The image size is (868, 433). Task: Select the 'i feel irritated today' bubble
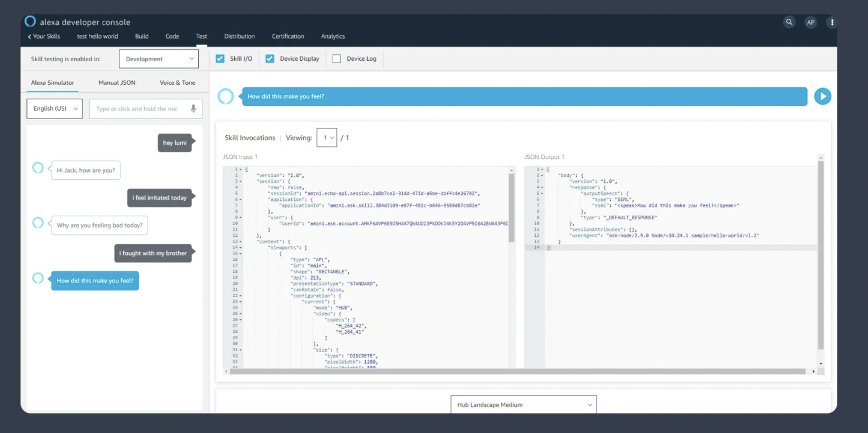pyautogui.click(x=159, y=198)
